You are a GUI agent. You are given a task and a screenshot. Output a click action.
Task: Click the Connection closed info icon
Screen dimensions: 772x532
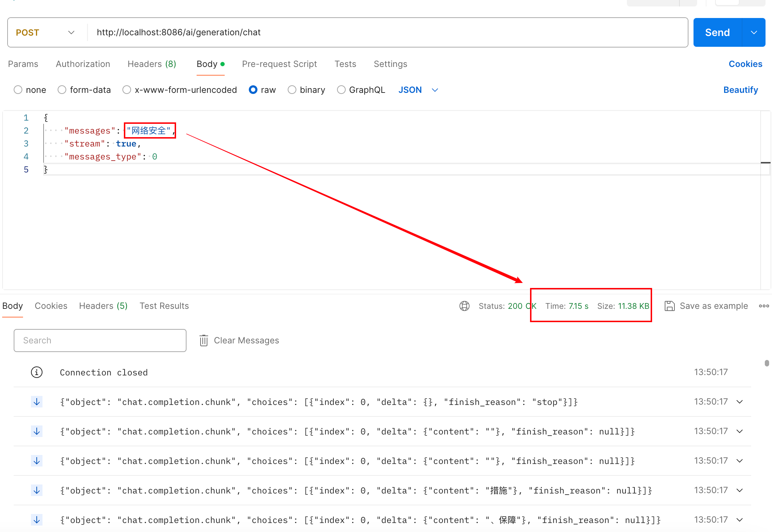click(37, 372)
